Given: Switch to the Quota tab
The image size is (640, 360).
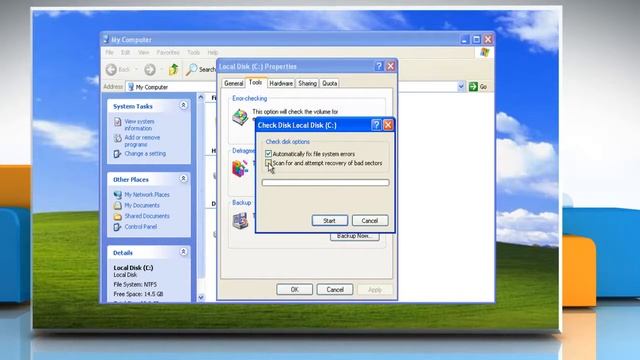Looking at the screenshot, I should [329, 83].
